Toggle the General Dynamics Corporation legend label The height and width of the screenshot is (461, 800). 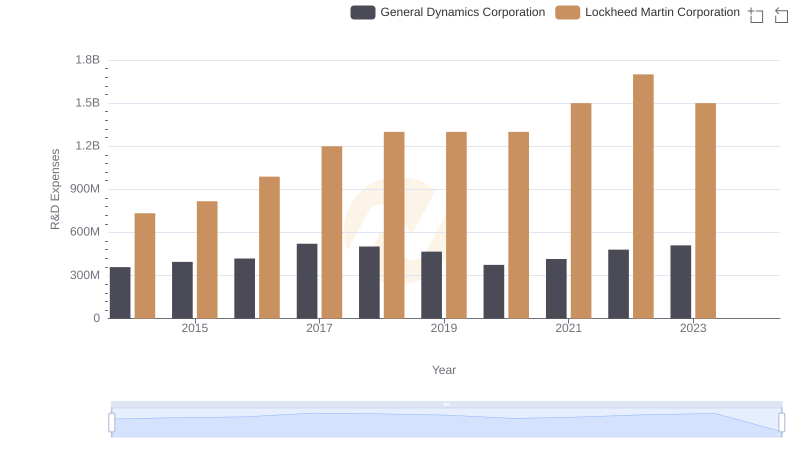(x=462, y=12)
